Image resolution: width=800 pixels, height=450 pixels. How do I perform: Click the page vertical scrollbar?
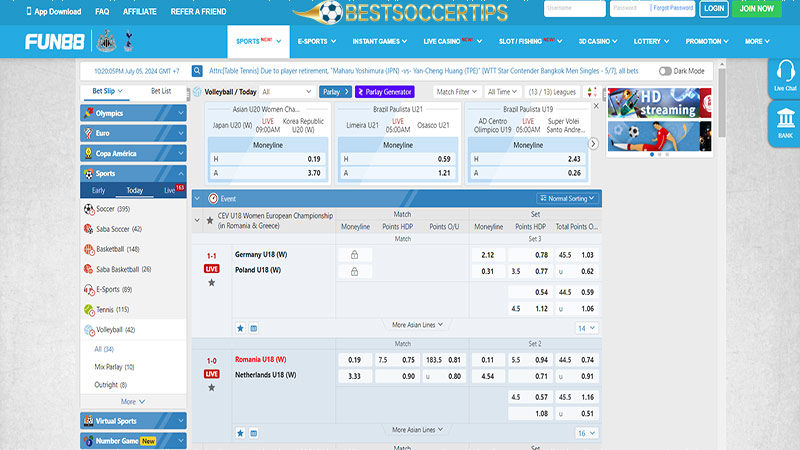pyautogui.click(x=721, y=102)
